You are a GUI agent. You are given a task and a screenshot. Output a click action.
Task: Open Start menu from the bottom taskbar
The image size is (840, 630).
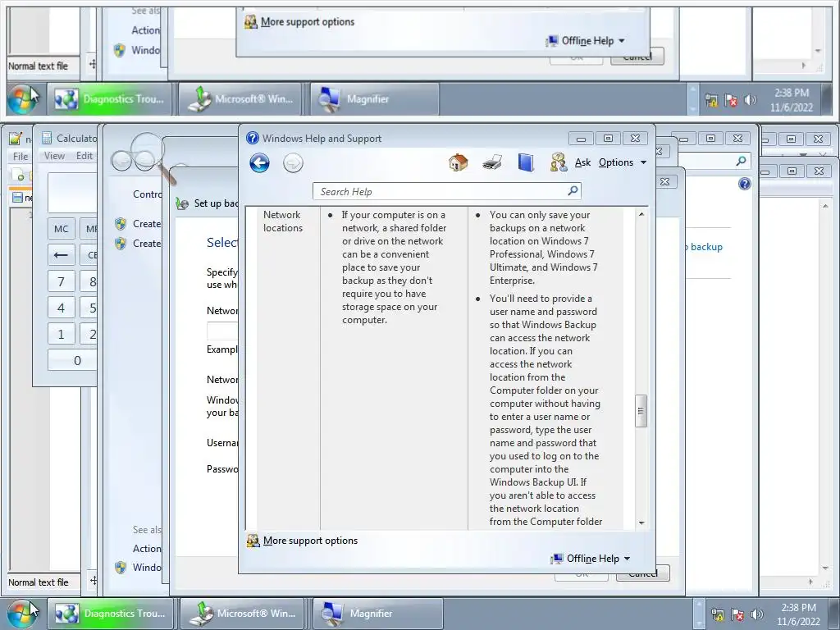23,614
